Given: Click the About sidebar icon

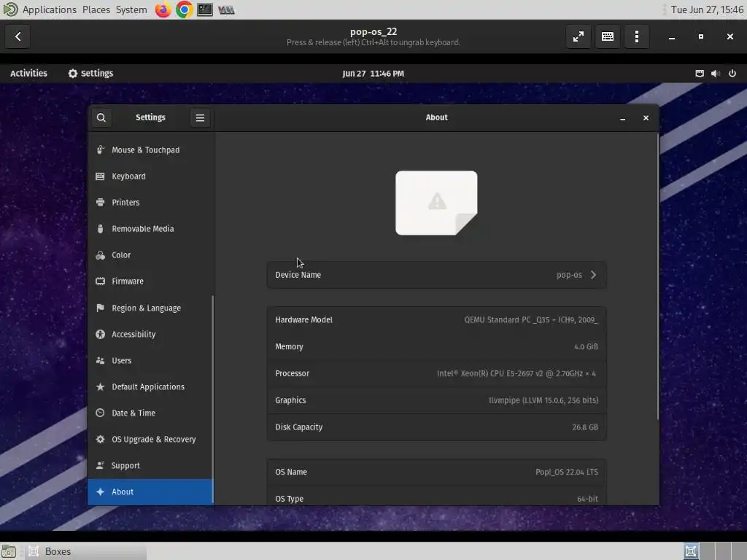Looking at the screenshot, I should (100, 492).
